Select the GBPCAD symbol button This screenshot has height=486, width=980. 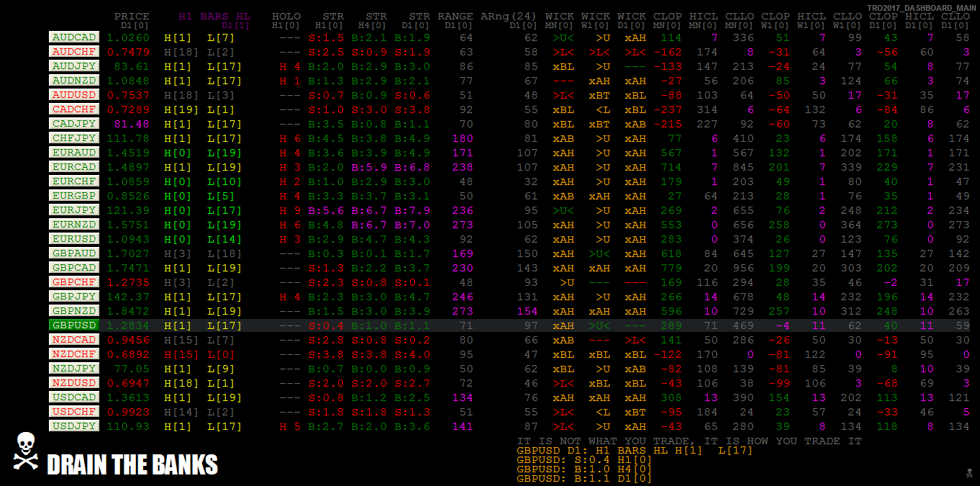(x=74, y=267)
